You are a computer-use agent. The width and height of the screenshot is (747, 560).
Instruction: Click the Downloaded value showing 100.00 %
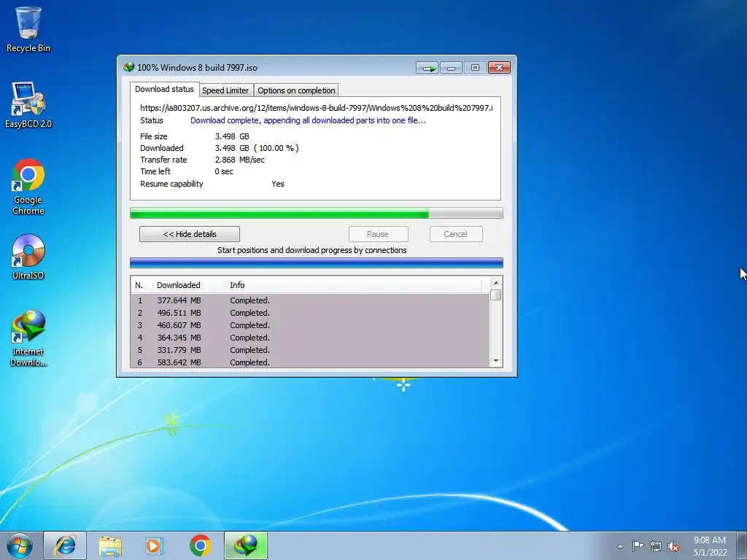(x=257, y=148)
